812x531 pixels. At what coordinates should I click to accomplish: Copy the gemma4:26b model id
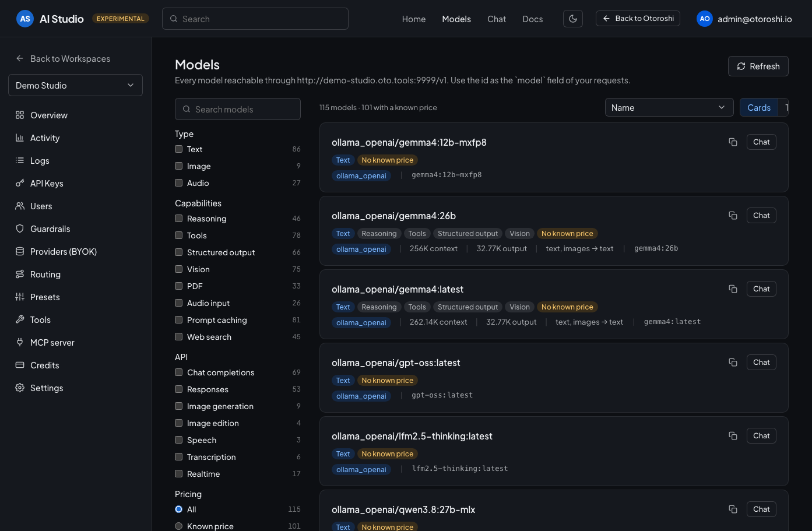(733, 215)
